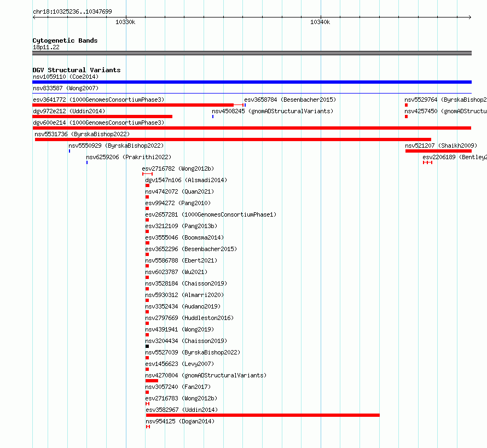Open the nsv833587 (Wong2007) variant label

pos(66,88)
